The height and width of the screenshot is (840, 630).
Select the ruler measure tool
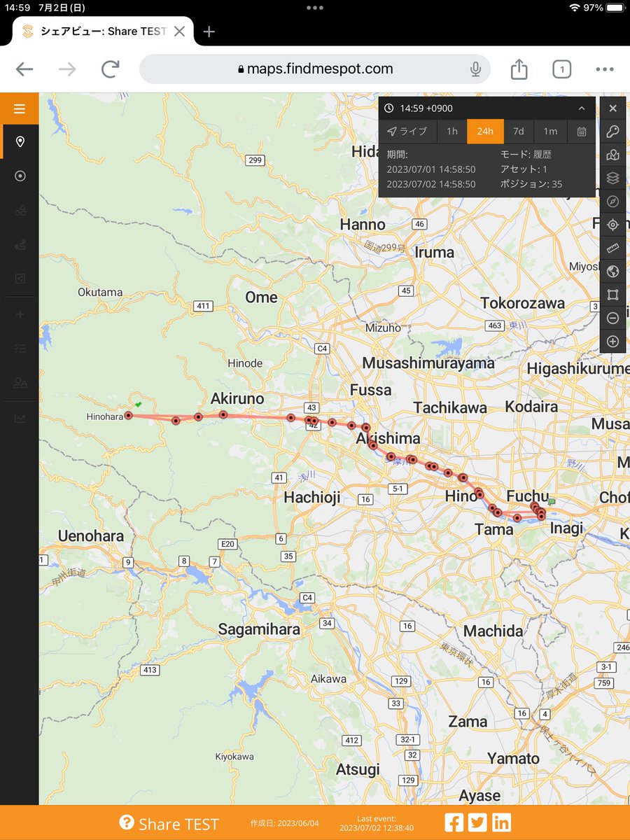point(612,248)
